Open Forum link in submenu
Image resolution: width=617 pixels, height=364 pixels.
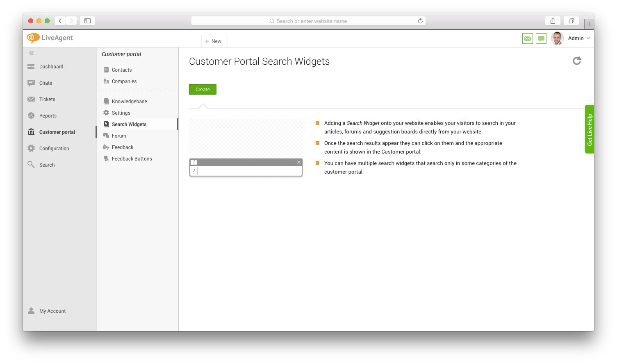tap(119, 136)
